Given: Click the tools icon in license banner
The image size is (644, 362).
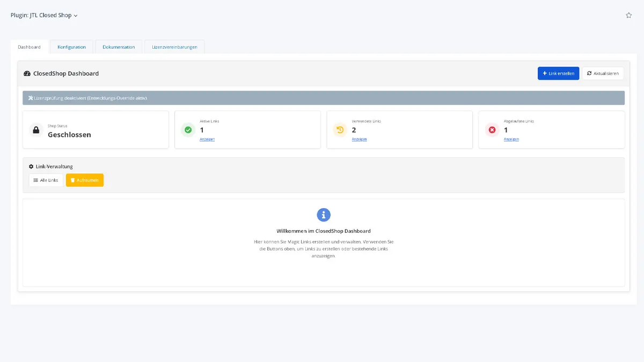Looking at the screenshot, I should 31,98.
